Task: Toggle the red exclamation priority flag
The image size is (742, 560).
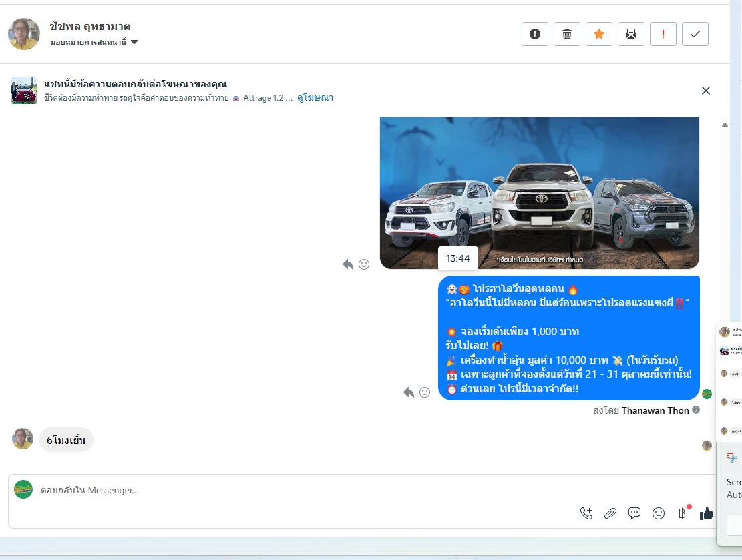Action: (x=663, y=34)
